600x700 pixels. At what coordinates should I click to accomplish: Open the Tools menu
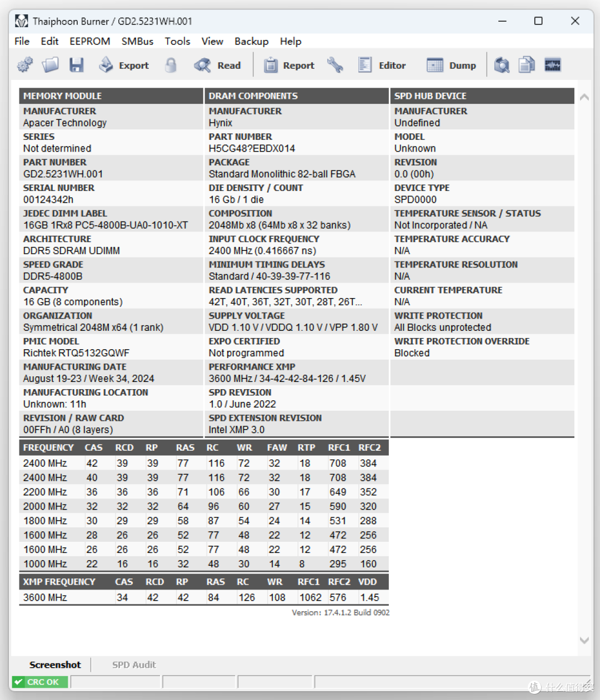click(x=177, y=41)
